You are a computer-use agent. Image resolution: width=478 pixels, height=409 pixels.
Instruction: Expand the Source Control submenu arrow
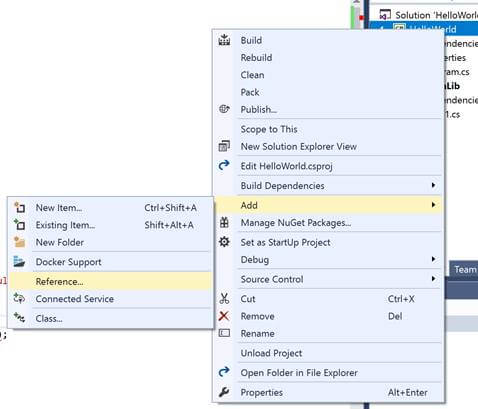click(x=433, y=279)
